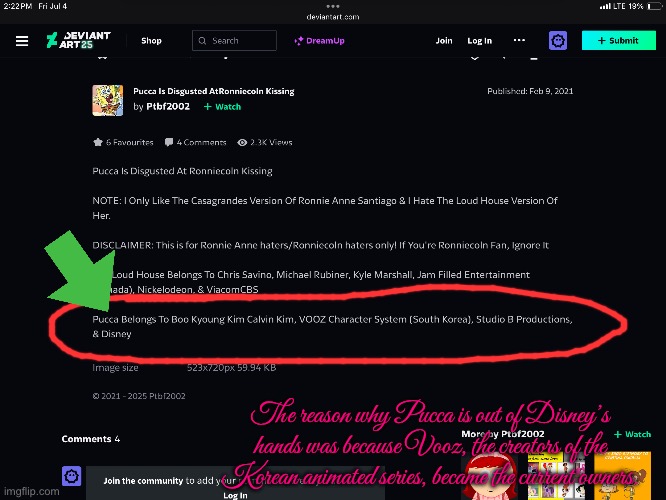Click the green Submit button
The image size is (666, 500).
[x=618, y=40]
